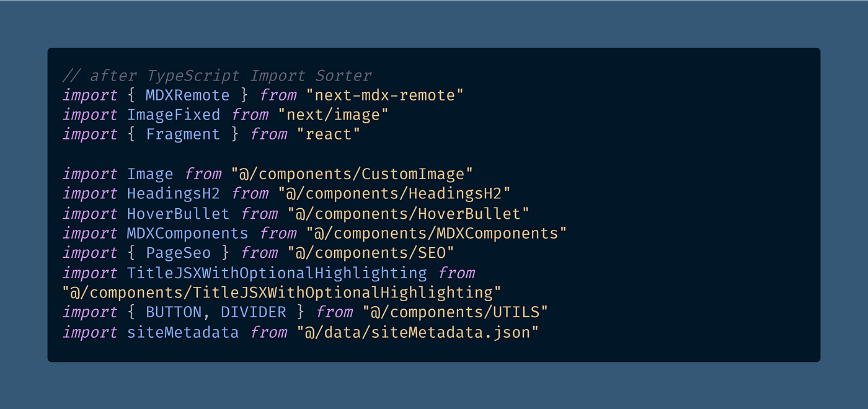
Task: Select the HoverBullet import name
Action: coord(178,214)
